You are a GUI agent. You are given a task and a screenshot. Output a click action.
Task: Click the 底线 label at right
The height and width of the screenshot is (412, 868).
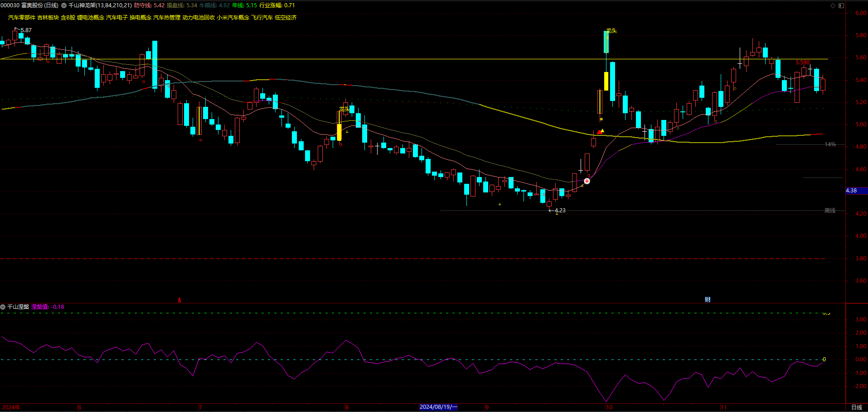pyautogui.click(x=830, y=211)
